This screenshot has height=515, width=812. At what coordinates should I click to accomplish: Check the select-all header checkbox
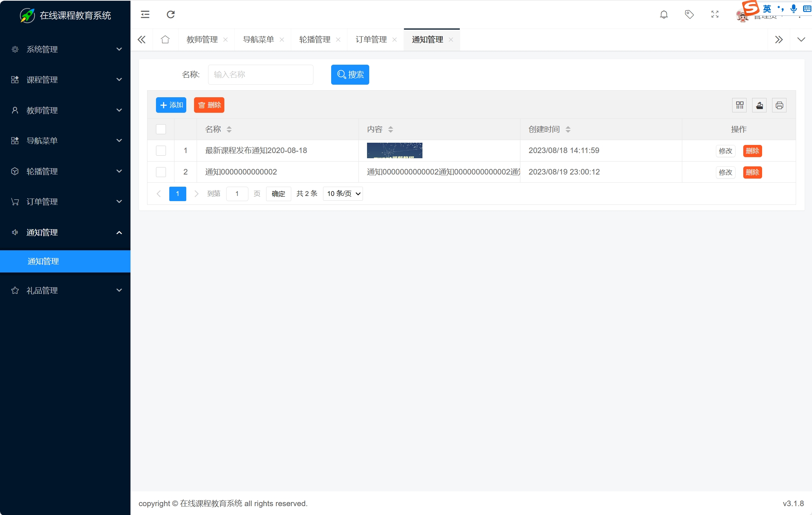point(161,129)
